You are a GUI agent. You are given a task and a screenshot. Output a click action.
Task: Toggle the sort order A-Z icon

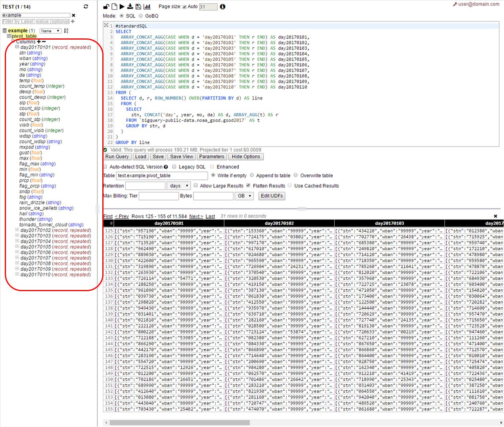tap(66, 30)
